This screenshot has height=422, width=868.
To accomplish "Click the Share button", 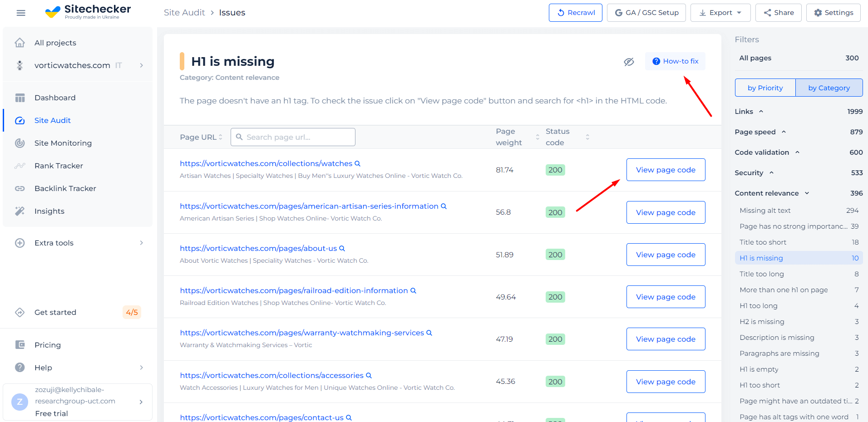I will [x=778, y=13].
